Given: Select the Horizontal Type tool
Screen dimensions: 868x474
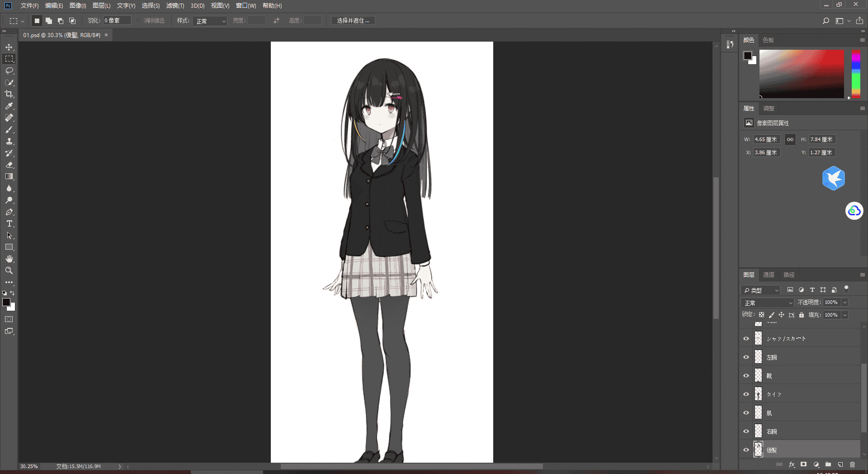Looking at the screenshot, I should (9, 223).
